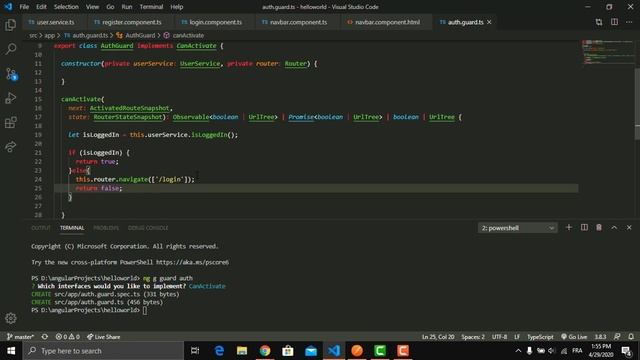The image size is (640, 360).
Task: Expand the canActivate breadcrumb segment
Action: coord(184,36)
